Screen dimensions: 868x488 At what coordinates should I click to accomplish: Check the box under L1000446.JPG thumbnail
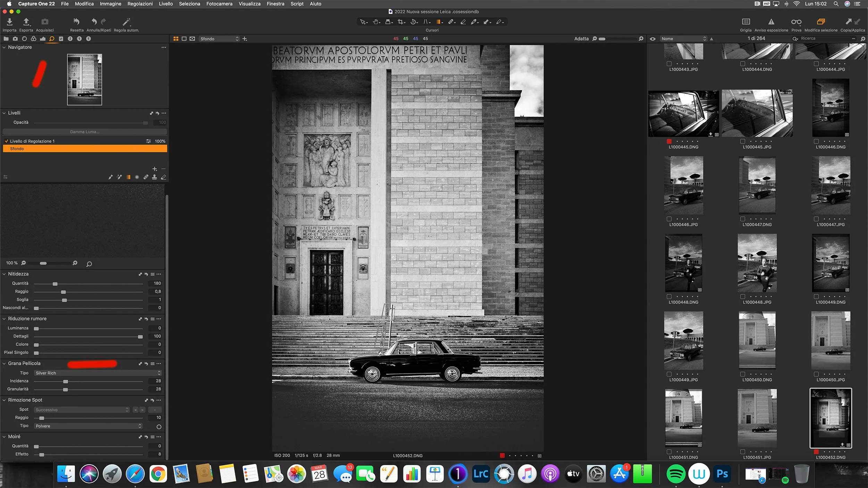point(669,219)
